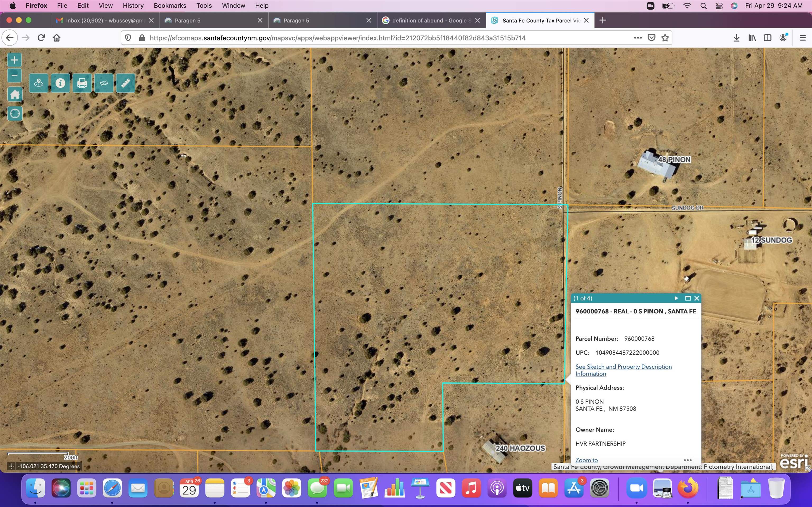Open the clear graphics tool

(x=104, y=83)
